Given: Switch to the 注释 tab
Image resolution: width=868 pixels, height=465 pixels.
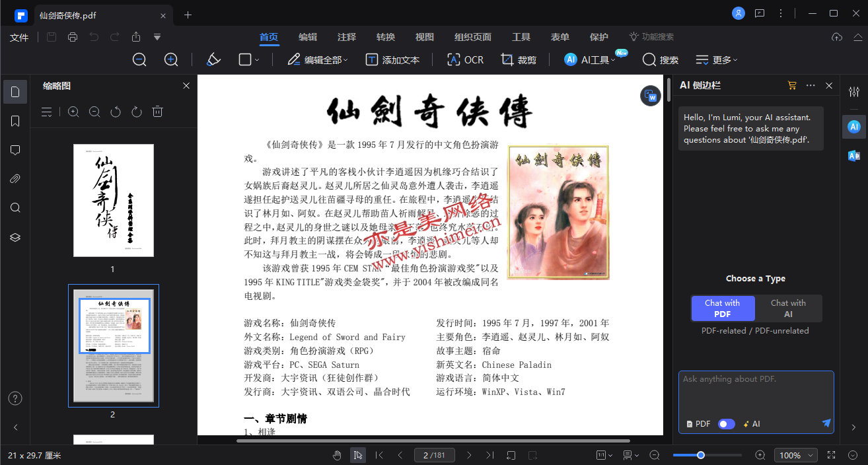Looking at the screenshot, I should click(347, 37).
